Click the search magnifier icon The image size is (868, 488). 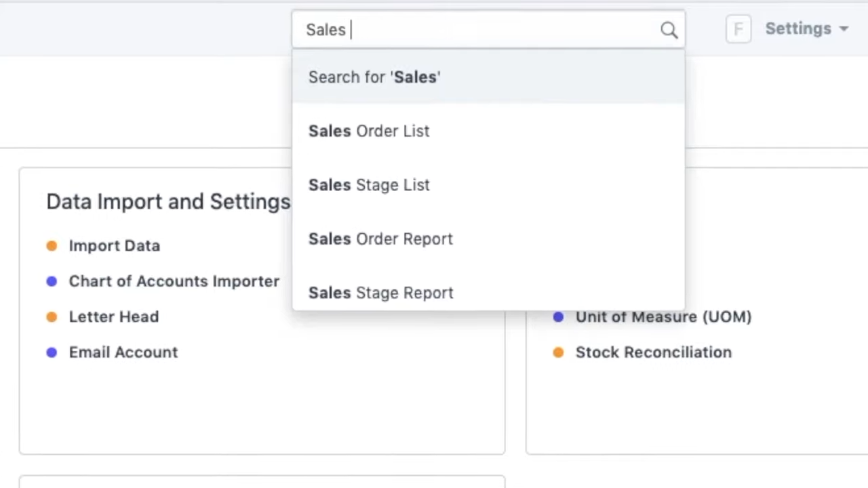[669, 29]
